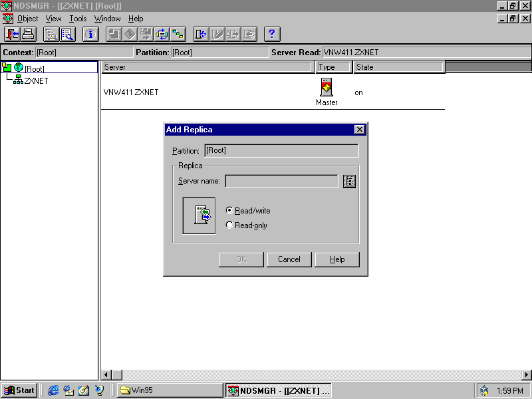Click the Change Replica Type toolbar icon
The height and width of the screenshot is (399, 532).
pyautogui.click(x=217, y=35)
